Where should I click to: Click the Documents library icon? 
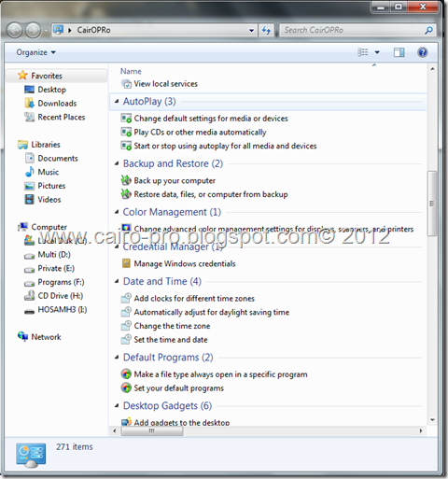pyautogui.click(x=29, y=158)
